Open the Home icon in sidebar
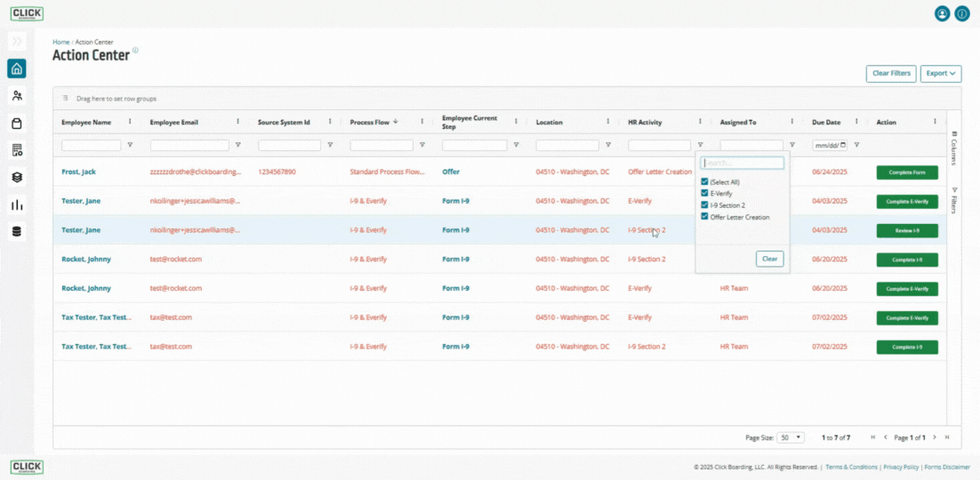980x480 pixels. click(x=17, y=68)
